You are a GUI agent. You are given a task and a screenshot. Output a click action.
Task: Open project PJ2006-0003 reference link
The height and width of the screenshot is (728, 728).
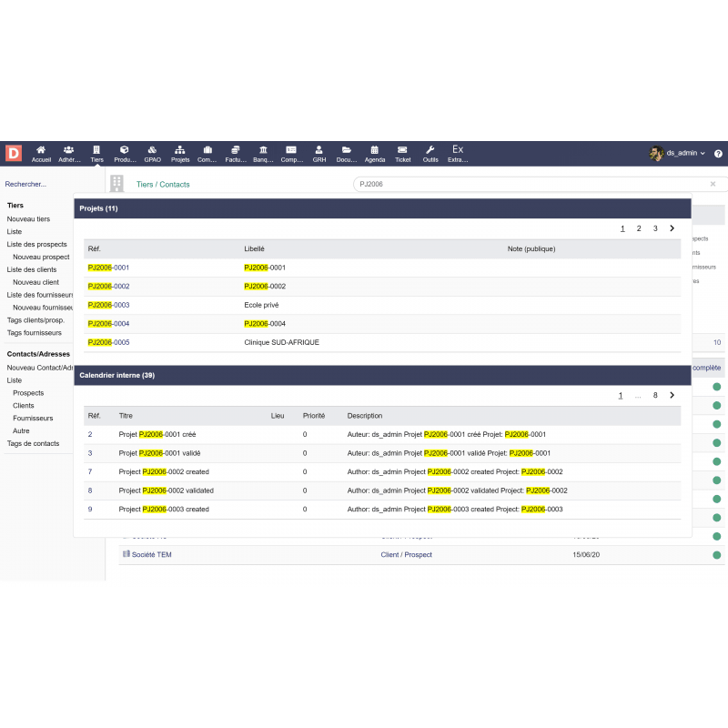tap(108, 305)
